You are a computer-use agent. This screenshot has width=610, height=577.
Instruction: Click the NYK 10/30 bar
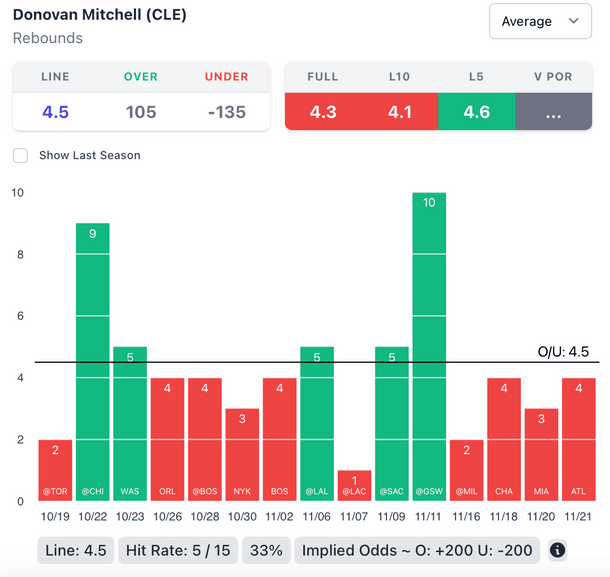242,454
